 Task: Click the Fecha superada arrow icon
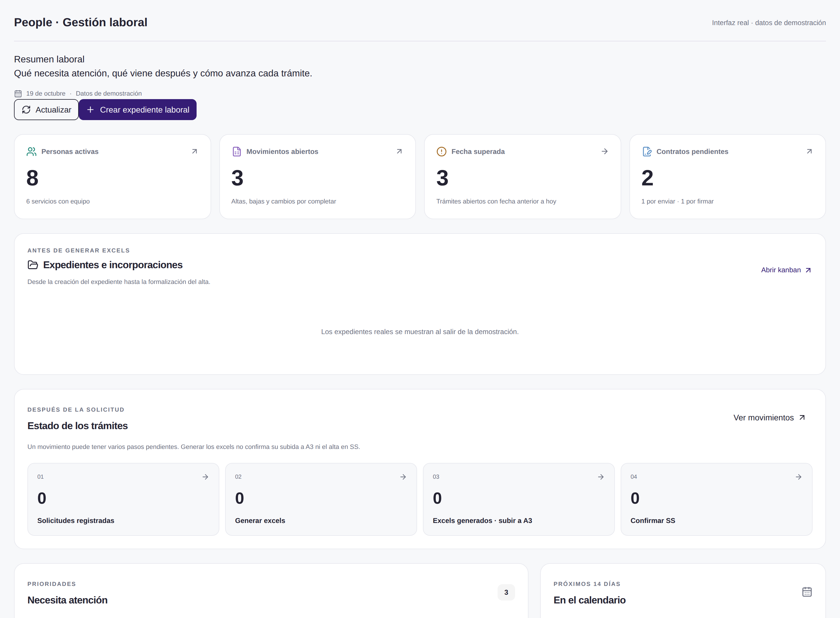click(604, 152)
